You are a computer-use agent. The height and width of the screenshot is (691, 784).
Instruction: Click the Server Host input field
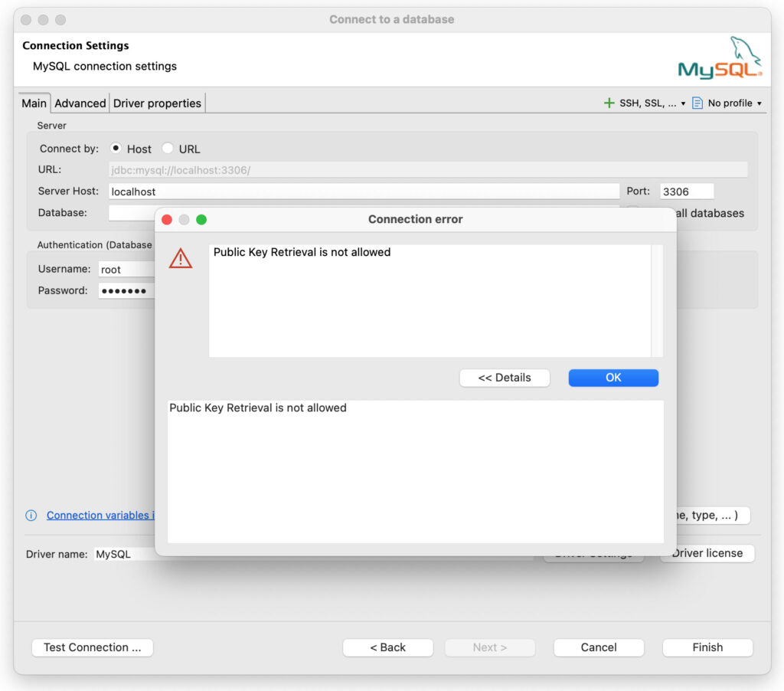pyautogui.click(x=364, y=192)
